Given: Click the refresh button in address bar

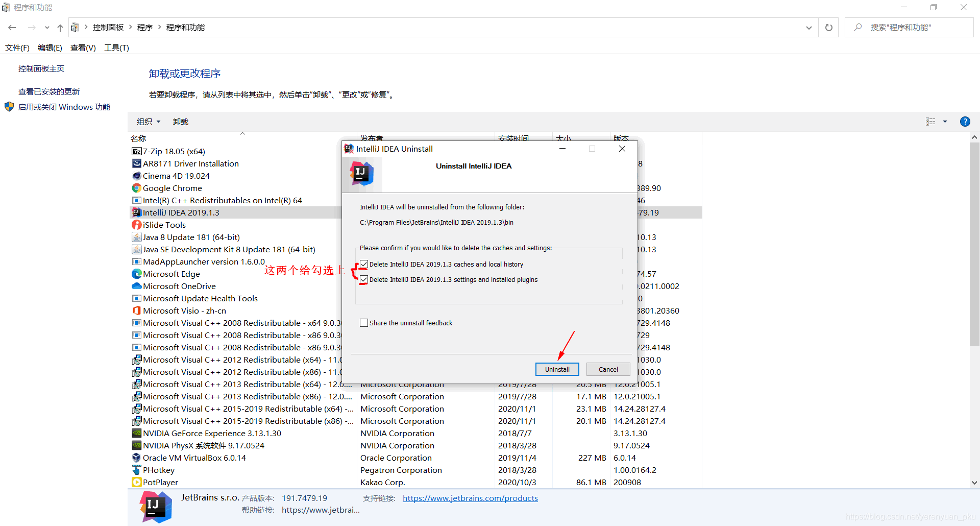Looking at the screenshot, I should (x=829, y=28).
